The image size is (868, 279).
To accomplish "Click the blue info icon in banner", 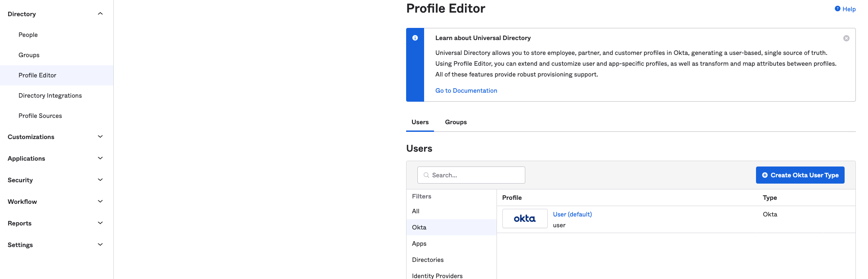I will (415, 38).
